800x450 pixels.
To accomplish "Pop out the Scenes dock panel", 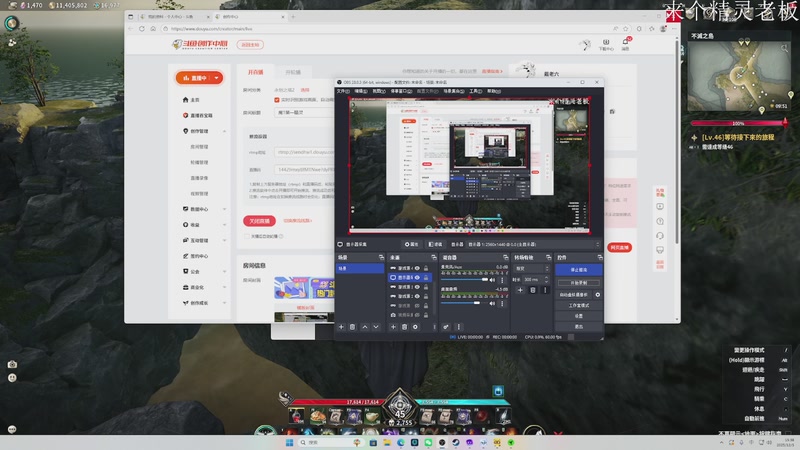I will [381, 257].
